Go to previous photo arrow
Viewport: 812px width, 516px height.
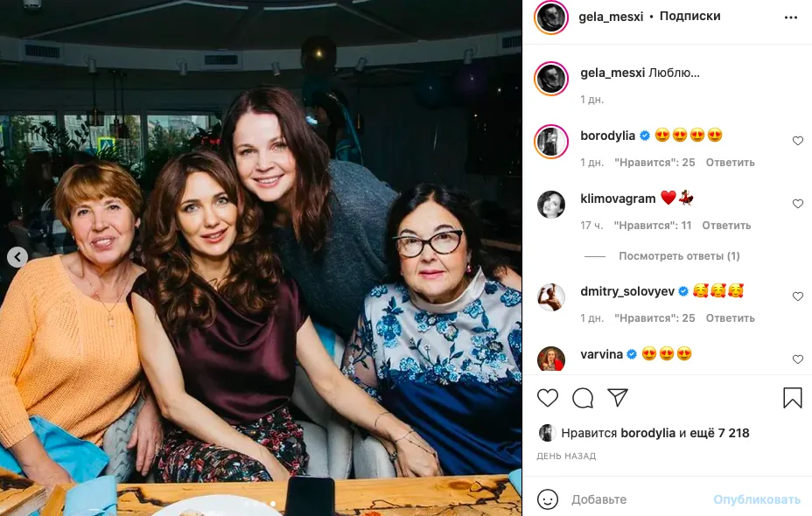click(x=17, y=257)
